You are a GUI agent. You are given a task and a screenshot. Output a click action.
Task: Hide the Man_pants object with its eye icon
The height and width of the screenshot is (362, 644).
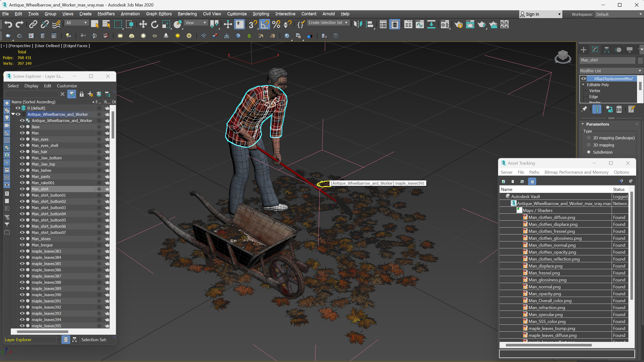point(22,176)
